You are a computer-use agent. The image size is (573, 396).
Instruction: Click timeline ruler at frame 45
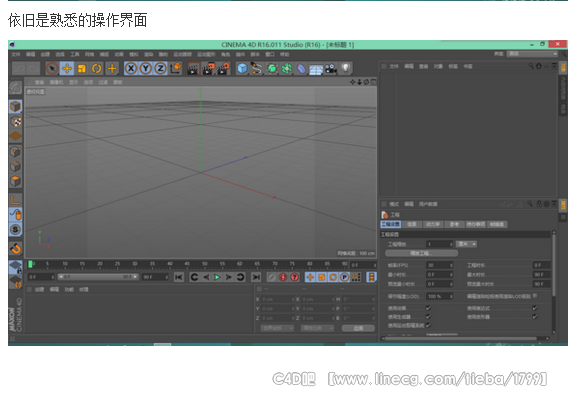[x=187, y=264]
